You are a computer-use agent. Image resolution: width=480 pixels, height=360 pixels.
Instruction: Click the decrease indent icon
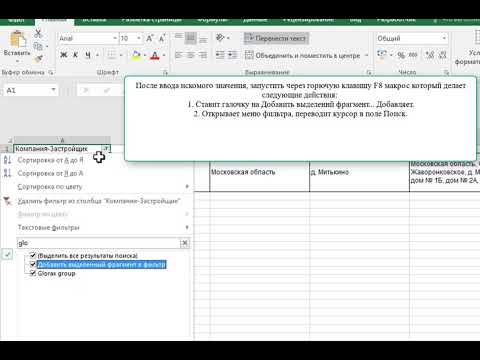pyautogui.click(x=220, y=55)
